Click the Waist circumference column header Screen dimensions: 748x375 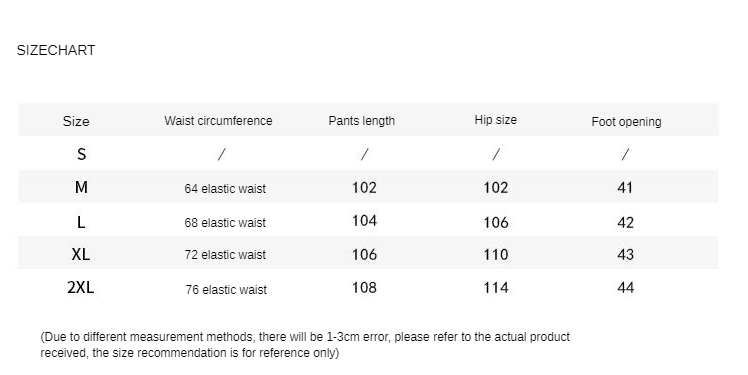coord(218,121)
